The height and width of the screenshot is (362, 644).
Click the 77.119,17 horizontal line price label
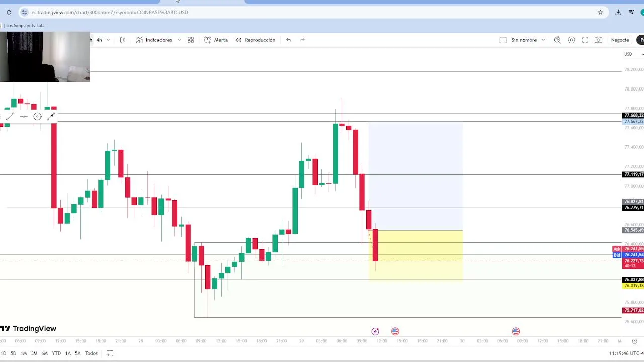tap(633, 175)
